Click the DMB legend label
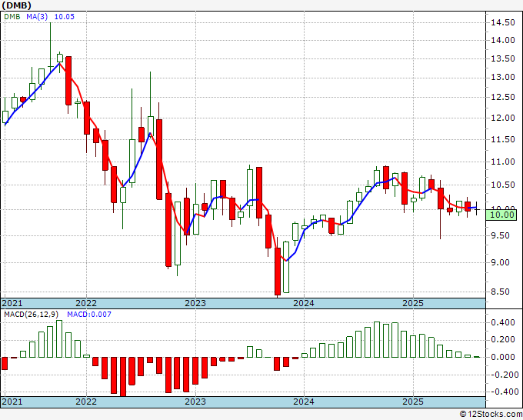This screenshot has width=523, height=420. click(x=12, y=16)
